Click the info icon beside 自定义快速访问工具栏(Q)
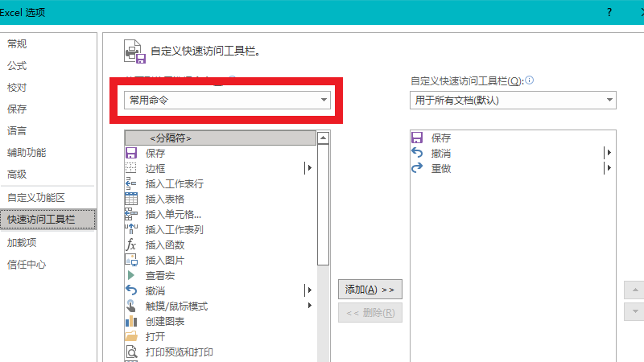644x362 pixels. pyautogui.click(x=530, y=80)
